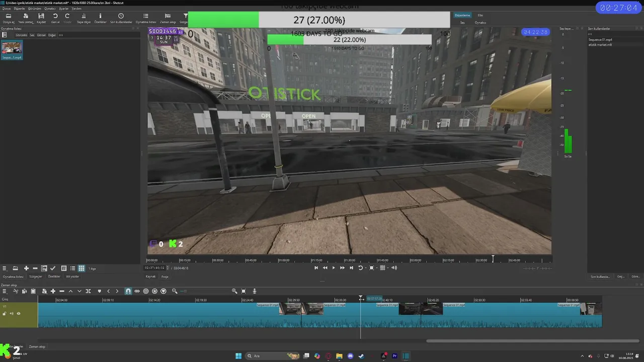Add source to playlist with plus
Image resolution: width=644 pixels, height=362 pixels.
(x=26, y=268)
